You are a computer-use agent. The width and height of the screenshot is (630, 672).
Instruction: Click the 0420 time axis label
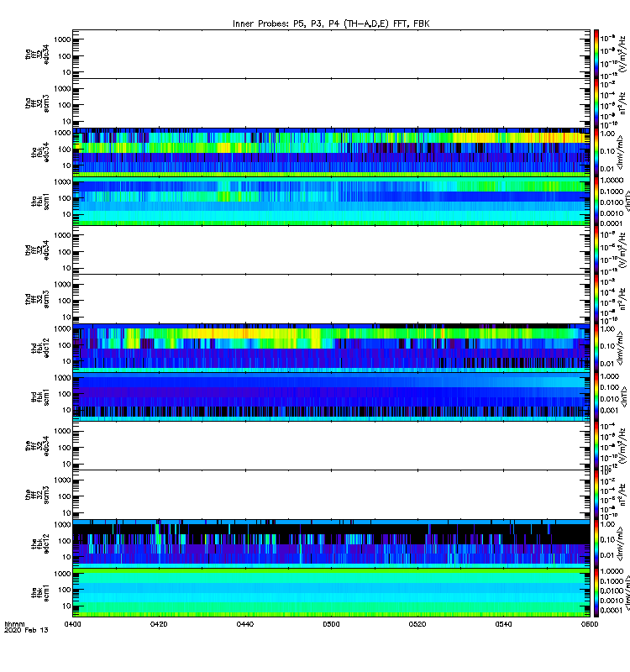[x=159, y=624]
